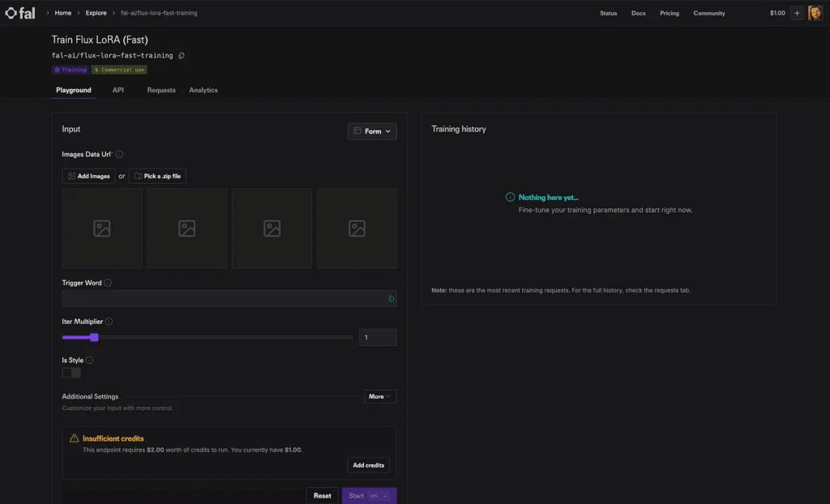Click the $1.00 balance display
830x504 pixels.
click(777, 13)
